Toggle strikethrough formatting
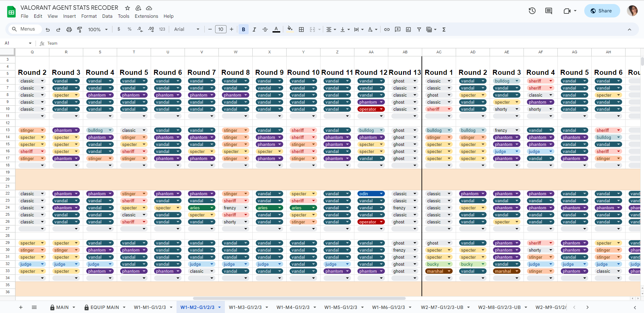This screenshot has width=644, height=313. coord(265,30)
